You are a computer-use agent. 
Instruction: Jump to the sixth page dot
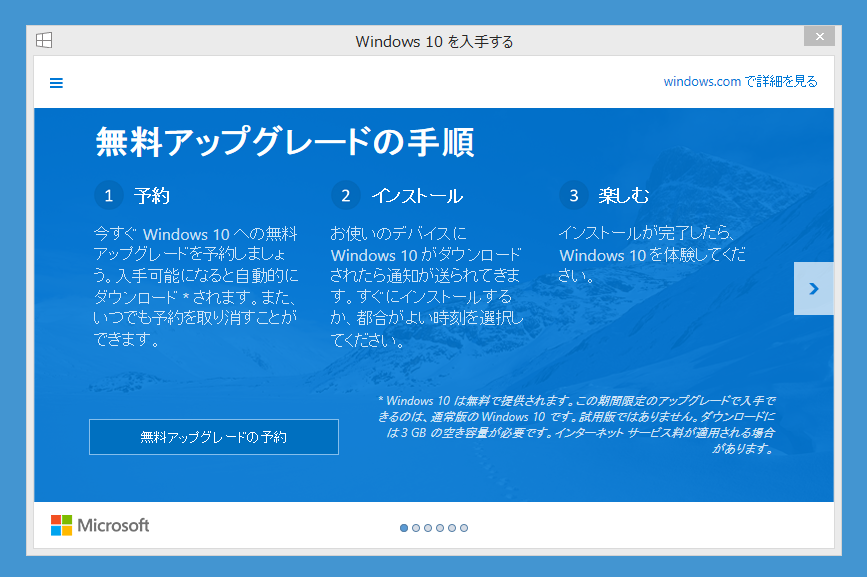[x=464, y=528]
